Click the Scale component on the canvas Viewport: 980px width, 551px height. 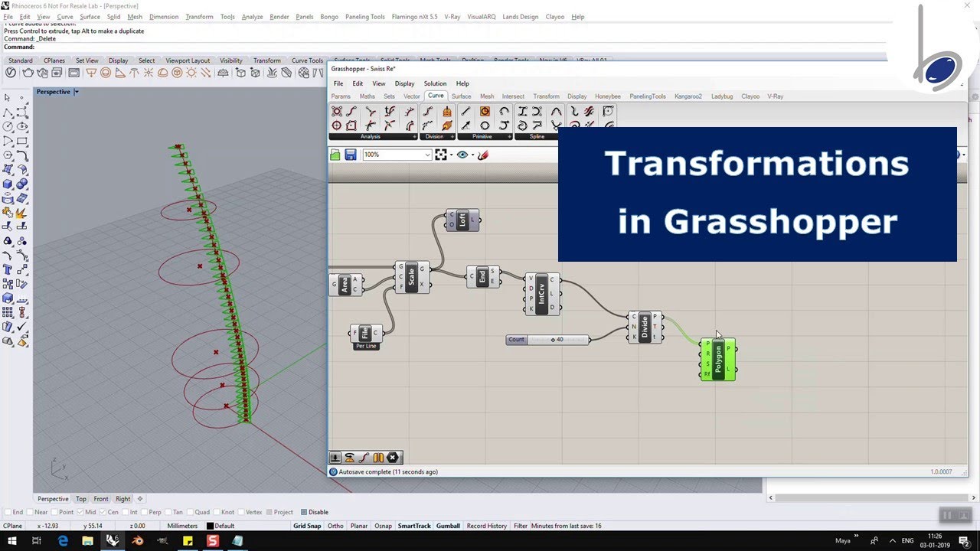412,278
